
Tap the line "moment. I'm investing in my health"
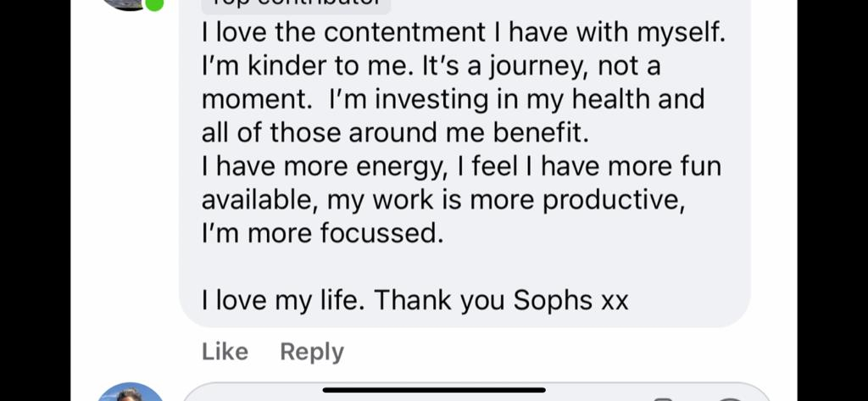(x=453, y=99)
